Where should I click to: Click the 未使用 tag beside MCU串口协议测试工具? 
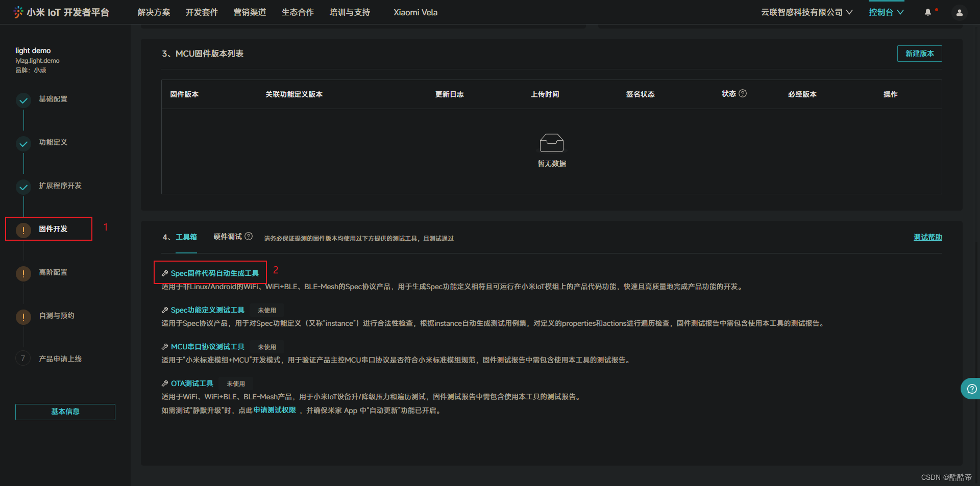pos(267,347)
